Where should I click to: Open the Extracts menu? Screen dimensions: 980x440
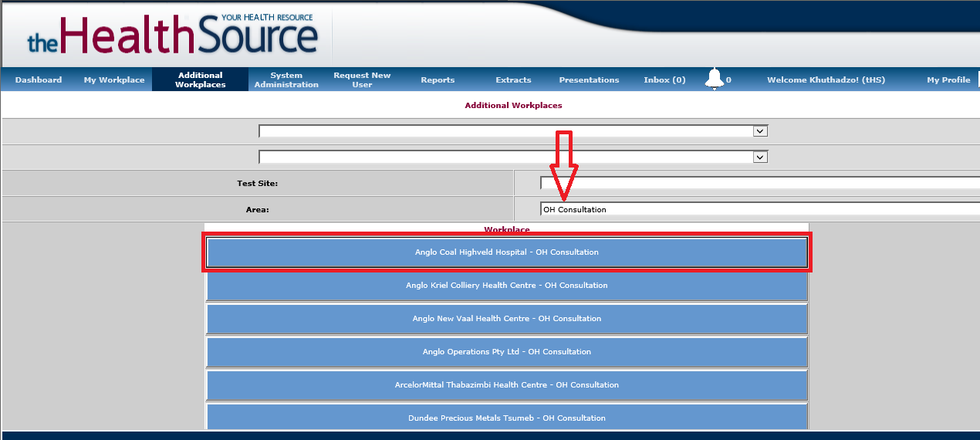click(x=513, y=80)
